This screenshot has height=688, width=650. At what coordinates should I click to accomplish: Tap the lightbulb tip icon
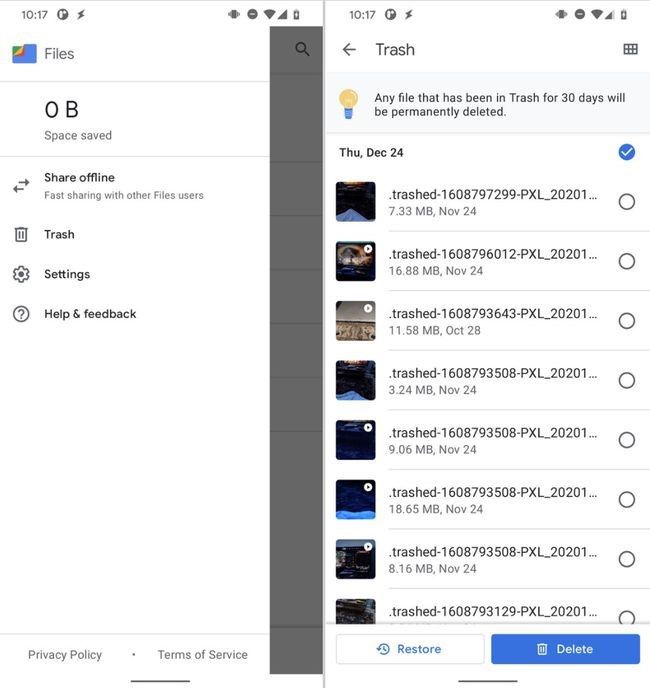point(348,104)
